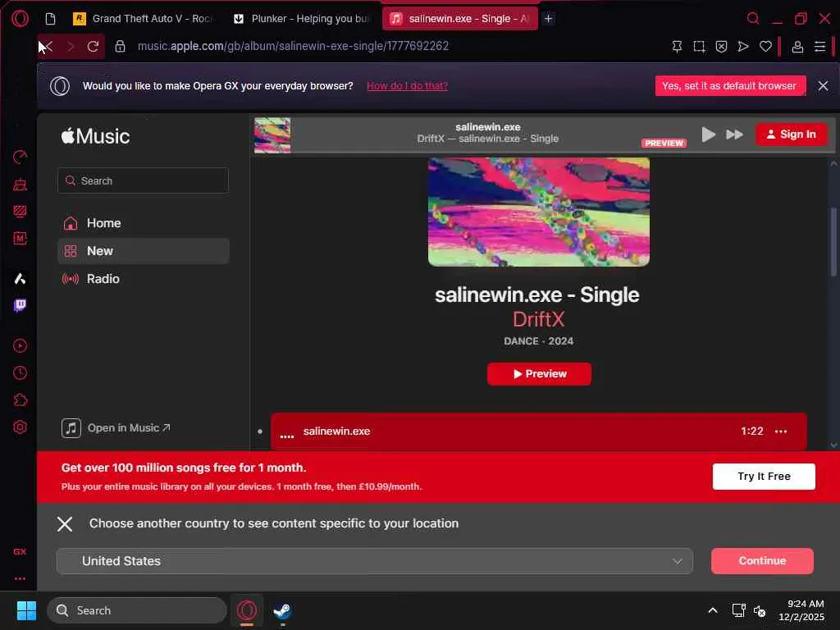Open sidebar settings gear icon
Image resolution: width=840 pixels, height=630 pixels.
point(20,427)
